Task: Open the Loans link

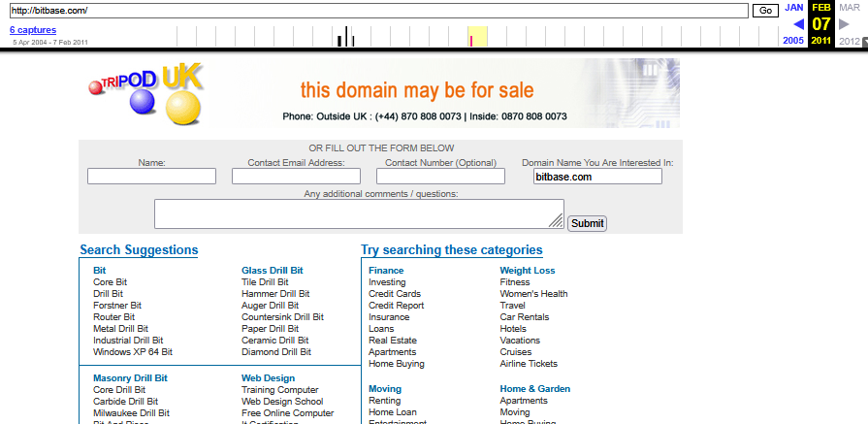Action: point(381,329)
